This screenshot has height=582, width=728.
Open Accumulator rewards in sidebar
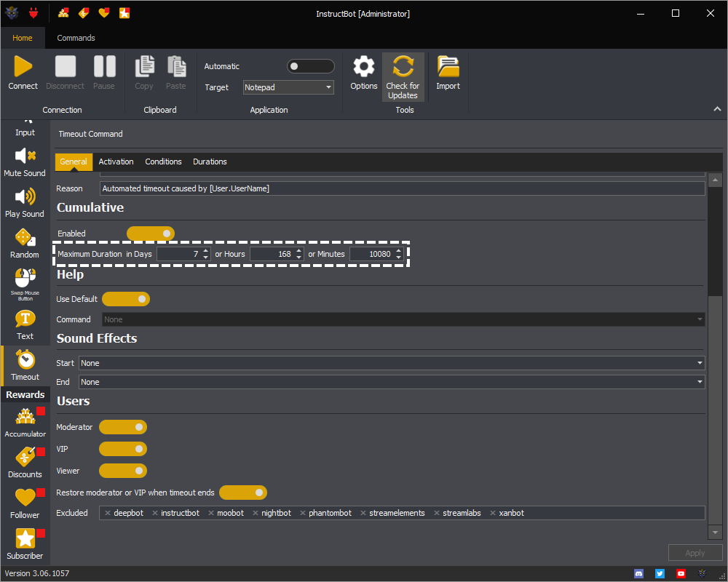pos(25,423)
